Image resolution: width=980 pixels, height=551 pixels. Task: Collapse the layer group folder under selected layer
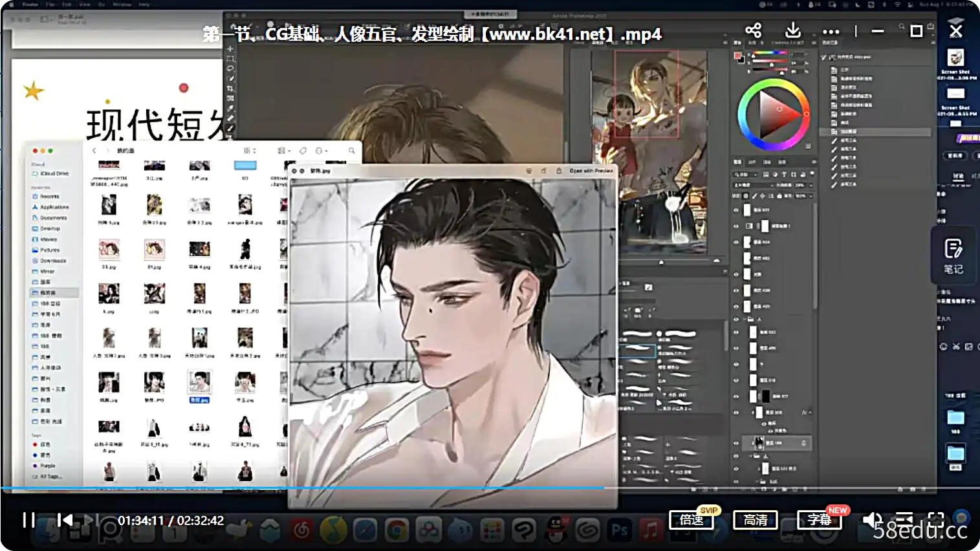point(752,456)
